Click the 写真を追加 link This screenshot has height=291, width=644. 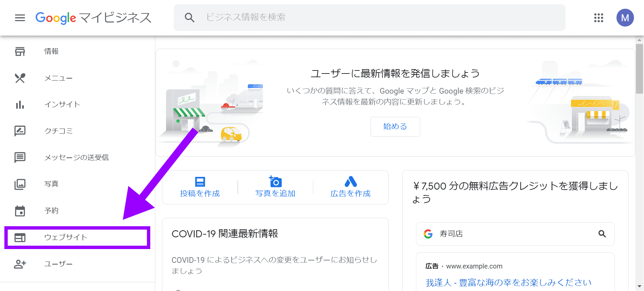tap(275, 194)
